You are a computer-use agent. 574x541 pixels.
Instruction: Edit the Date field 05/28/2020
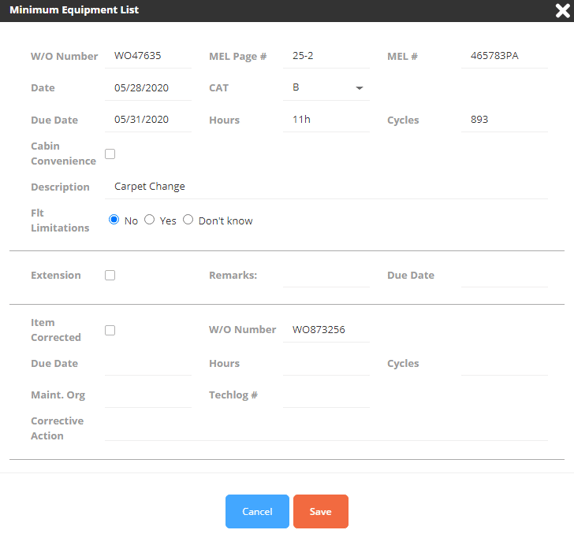coord(148,88)
